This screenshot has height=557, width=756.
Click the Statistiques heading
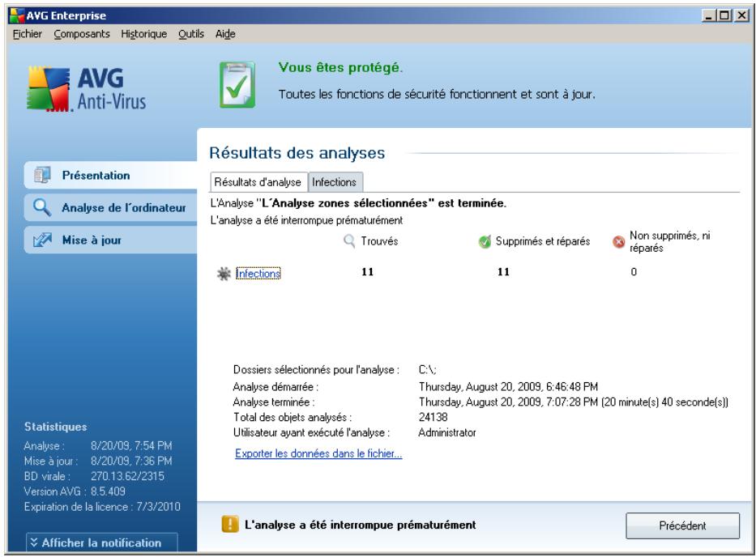pyautogui.click(x=55, y=427)
